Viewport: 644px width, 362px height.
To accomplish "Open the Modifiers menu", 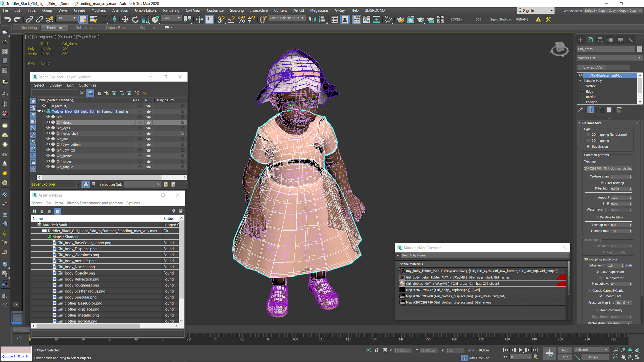I will [99, 10].
